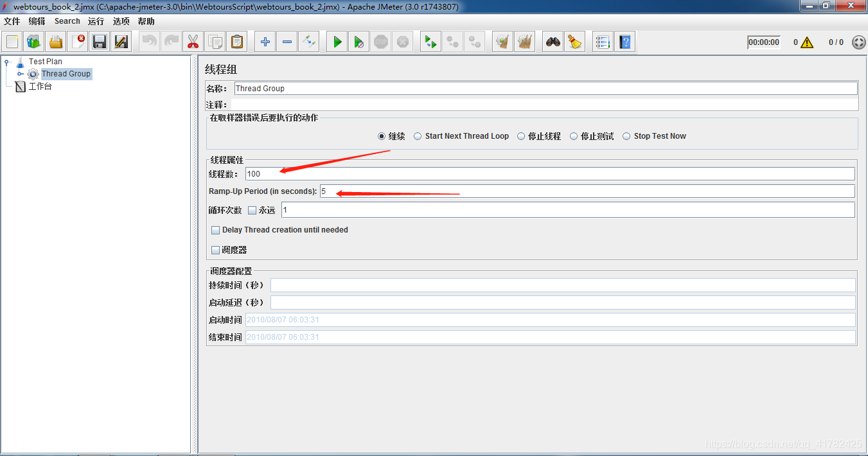
Task: Click Remote Stop All icon
Action: (x=453, y=42)
